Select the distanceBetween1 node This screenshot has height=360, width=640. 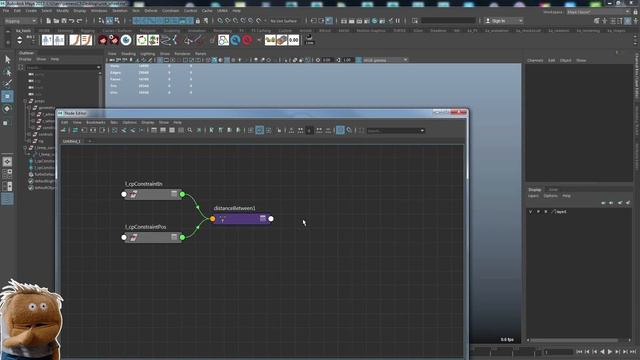tap(242, 219)
